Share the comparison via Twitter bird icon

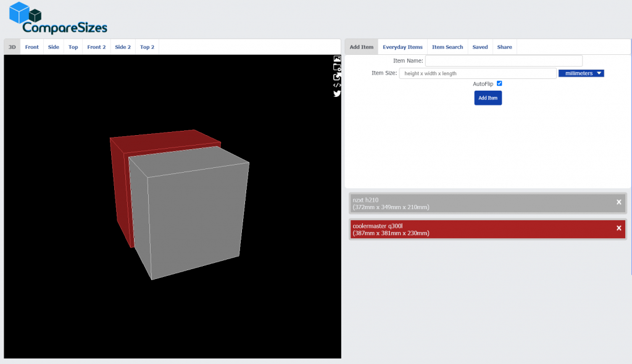pyautogui.click(x=337, y=94)
